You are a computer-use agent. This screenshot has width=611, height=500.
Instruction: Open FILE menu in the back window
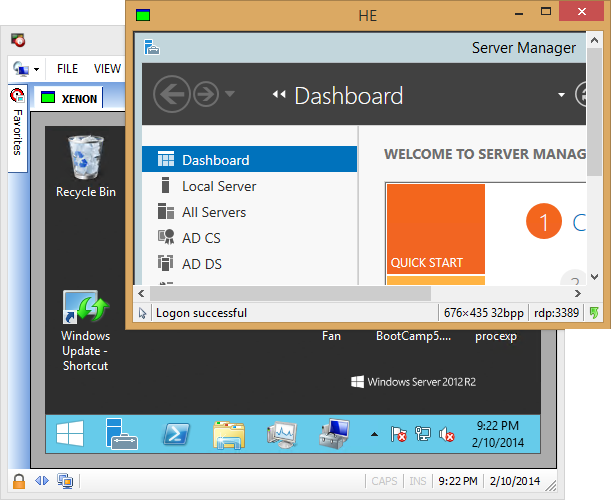[x=67, y=69]
